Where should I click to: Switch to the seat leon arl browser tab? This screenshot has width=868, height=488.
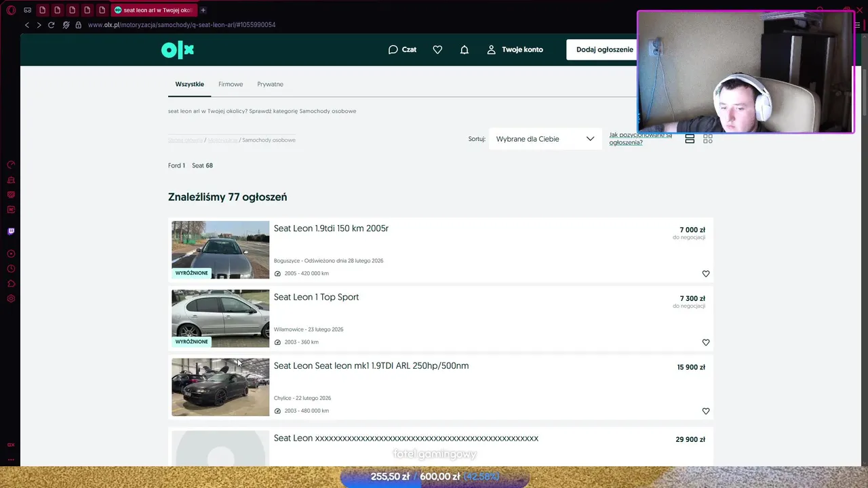(x=153, y=10)
